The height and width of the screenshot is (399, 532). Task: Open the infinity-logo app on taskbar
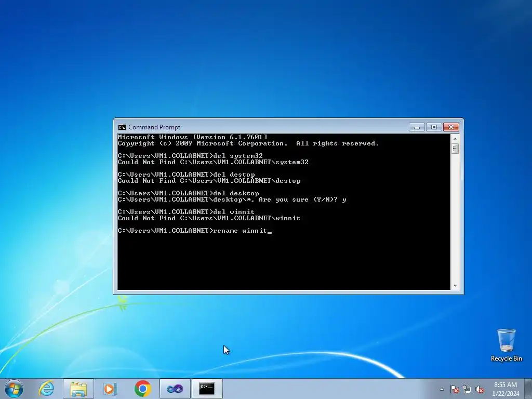coord(175,389)
